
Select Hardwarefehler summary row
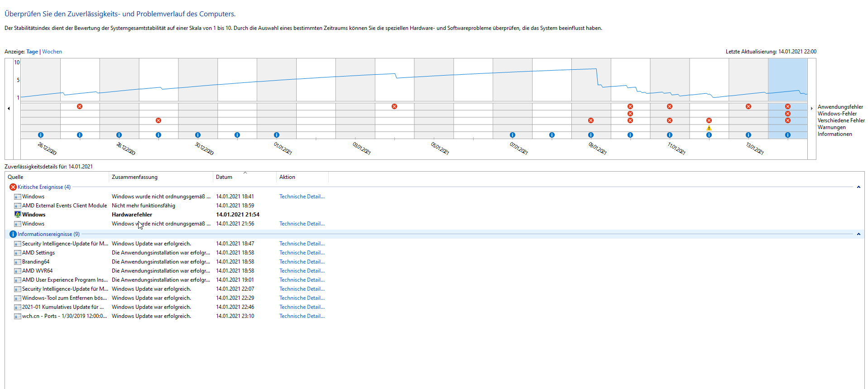pyautogui.click(x=132, y=215)
